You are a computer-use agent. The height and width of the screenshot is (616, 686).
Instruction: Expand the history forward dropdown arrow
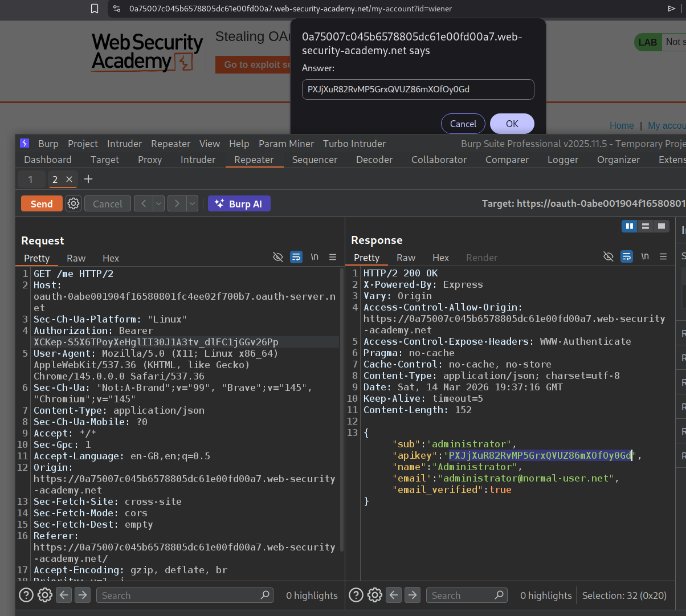(192, 203)
